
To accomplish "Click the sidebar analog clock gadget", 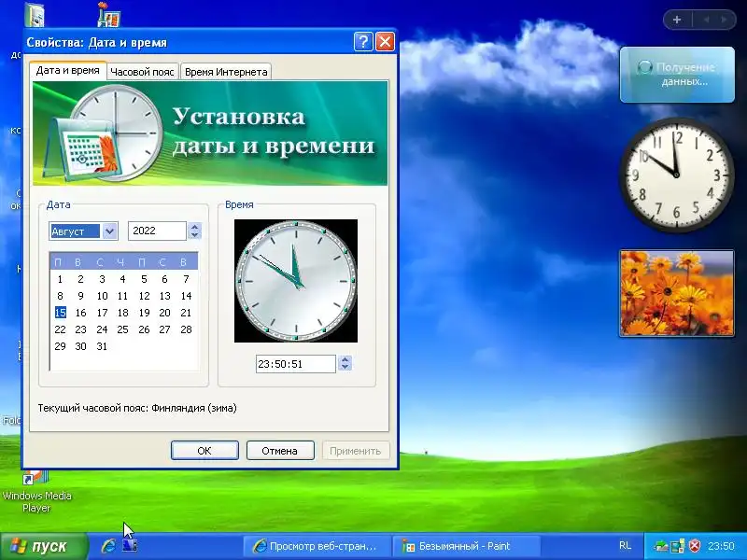I will click(676, 175).
